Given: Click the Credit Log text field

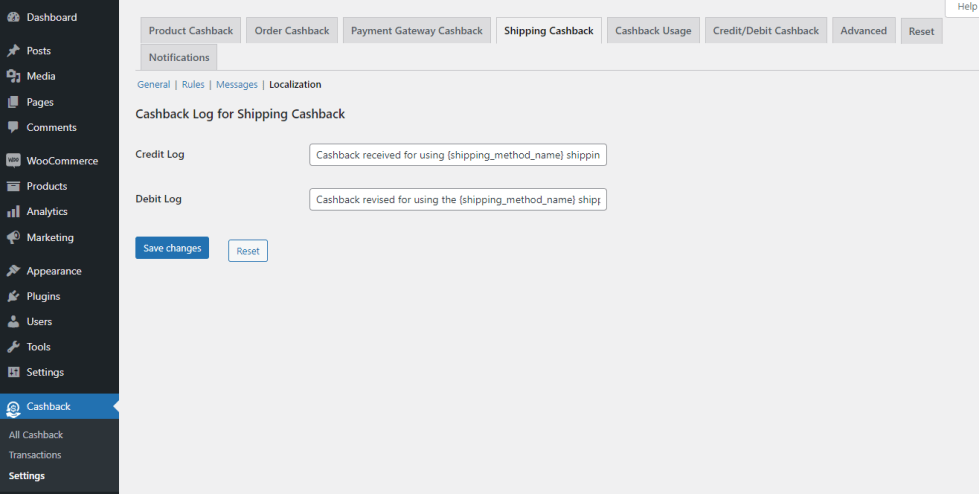Looking at the screenshot, I should [x=458, y=155].
